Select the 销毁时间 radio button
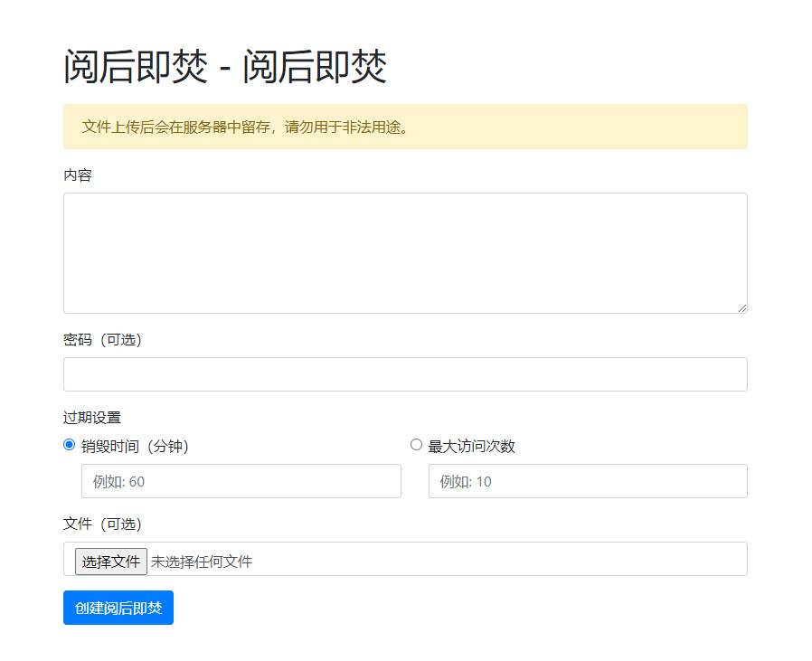The height and width of the screenshot is (661, 812). point(70,445)
